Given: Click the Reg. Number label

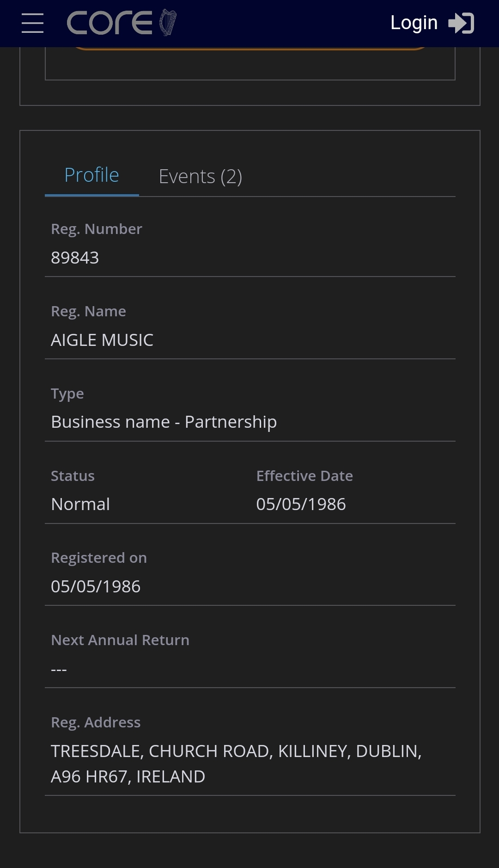Looking at the screenshot, I should 97,229.
